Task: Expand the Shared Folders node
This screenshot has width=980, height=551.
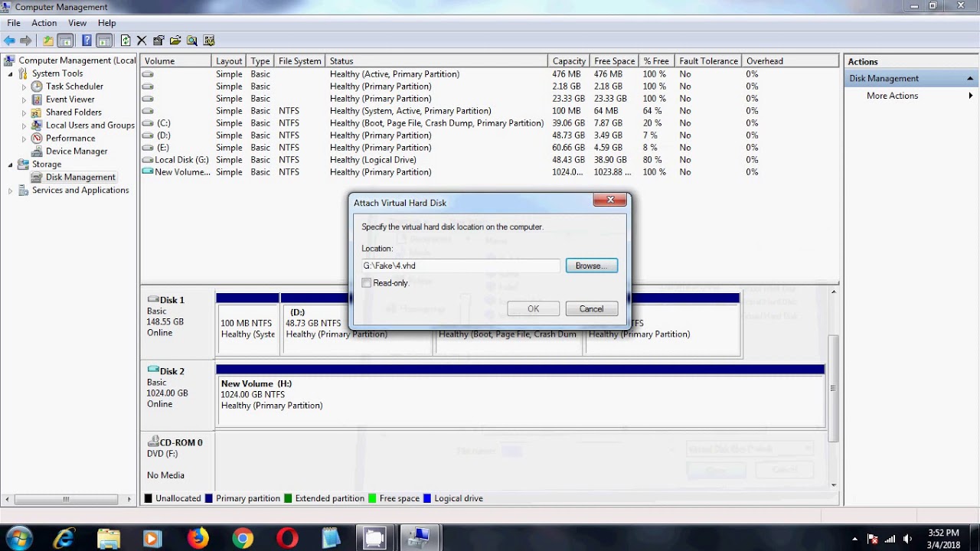Action: (24, 112)
